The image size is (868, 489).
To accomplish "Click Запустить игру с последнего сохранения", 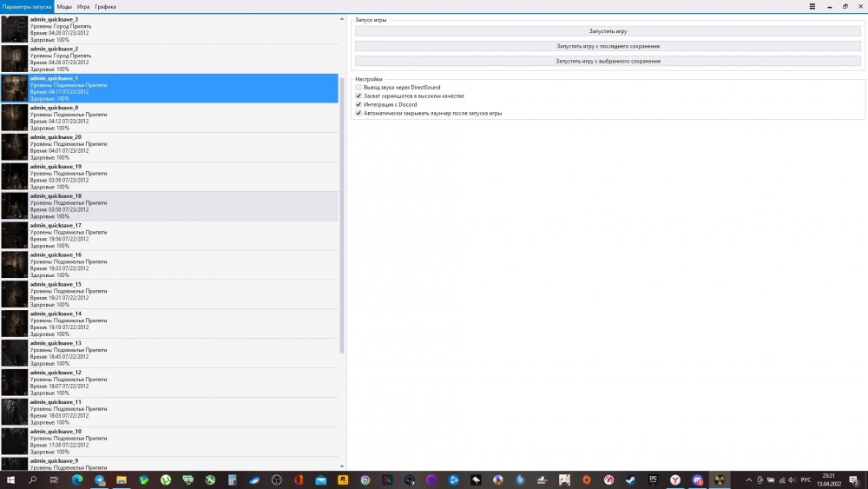I will click(x=608, y=46).
